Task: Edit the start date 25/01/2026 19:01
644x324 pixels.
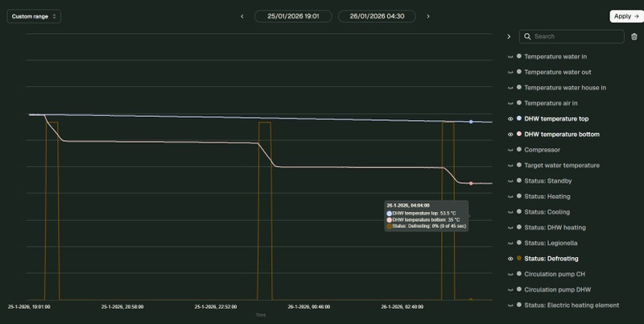Action: (293, 16)
